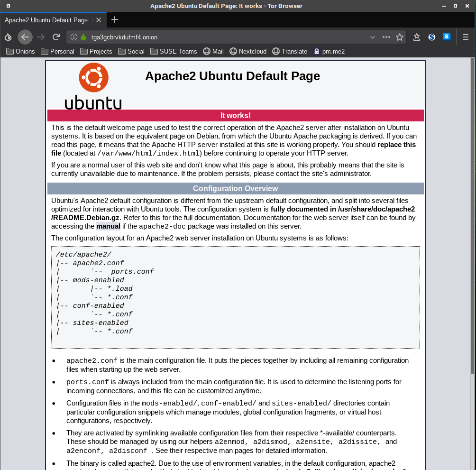
Task: Expand the SUSE Teams bookmark folder
Action: (x=173, y=51)
